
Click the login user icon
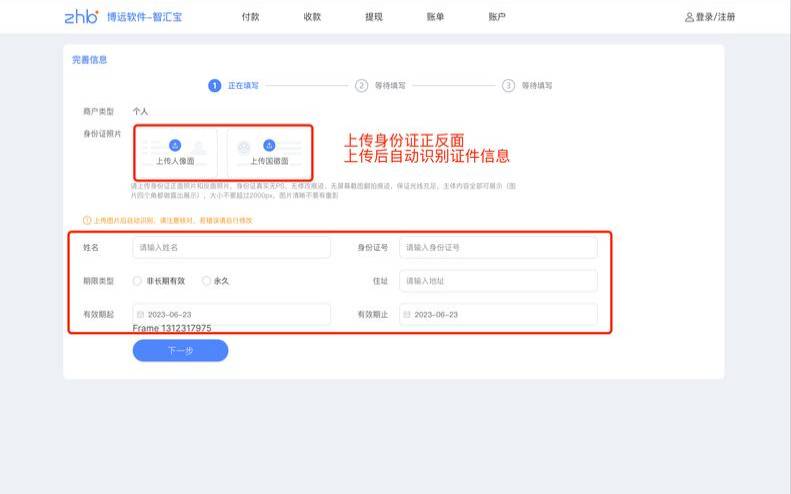(689, 17)
